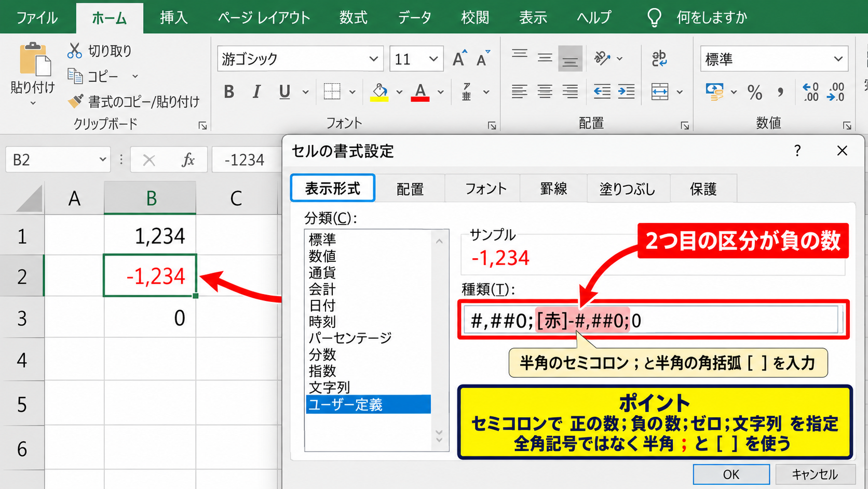Open the 数式 ribbon tab
The width and height of the screenshot is (868, 489).
coord(353,17)
